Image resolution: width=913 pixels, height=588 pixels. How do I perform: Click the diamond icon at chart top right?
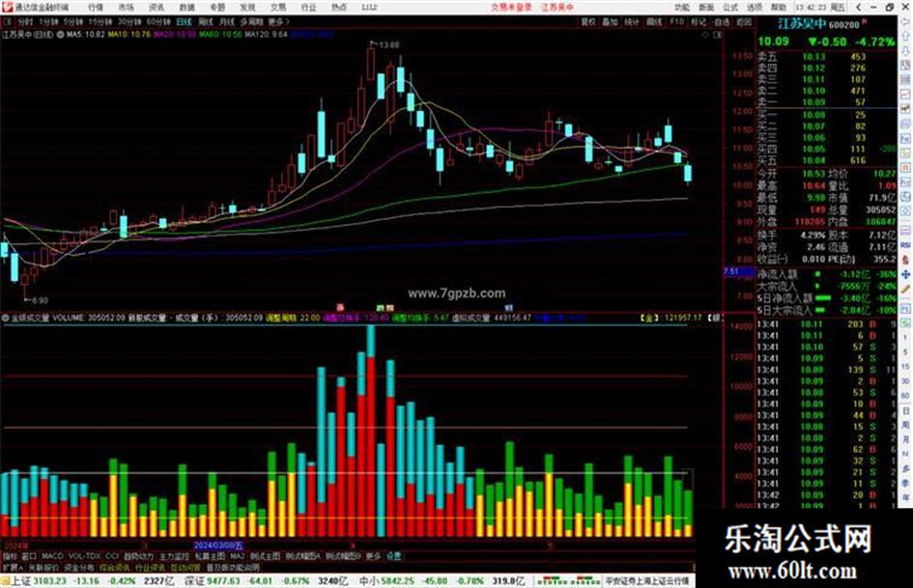pos(705,35)
